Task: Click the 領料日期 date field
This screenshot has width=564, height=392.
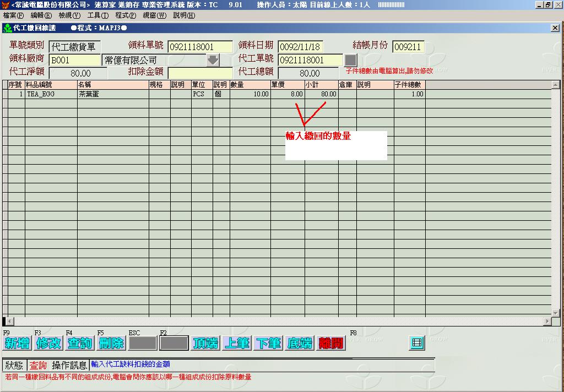Action: [x=300, y=47]
